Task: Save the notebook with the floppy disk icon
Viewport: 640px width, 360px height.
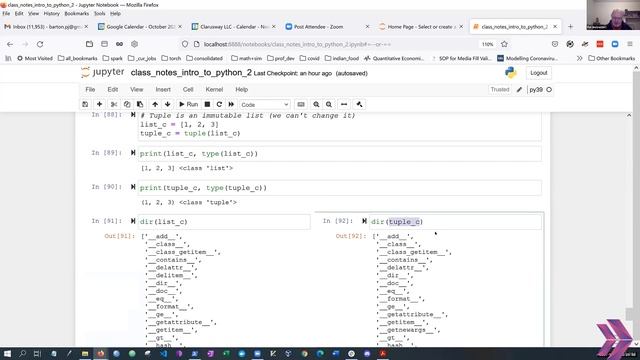Action: (x=85, y=104)
